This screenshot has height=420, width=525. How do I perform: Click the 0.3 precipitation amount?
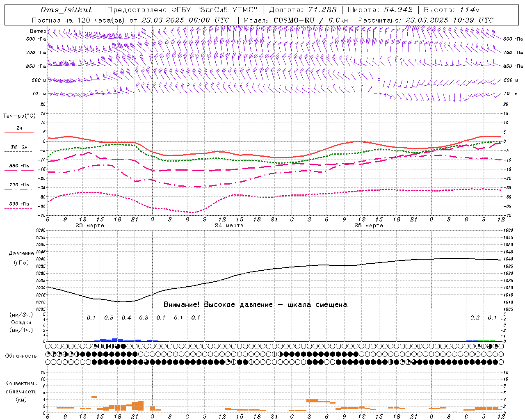coord(144,317)
